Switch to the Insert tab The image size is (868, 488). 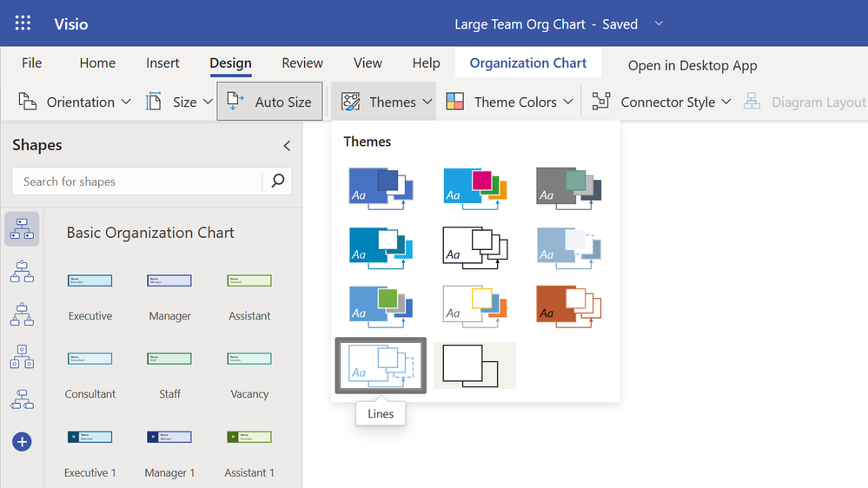pyautogui.click(x=162, y=63)
